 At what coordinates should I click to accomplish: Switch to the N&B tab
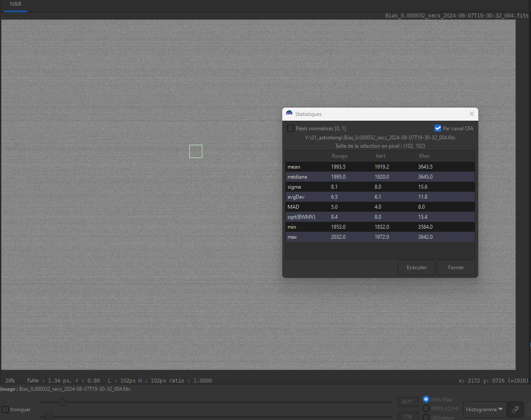(16, 4)
